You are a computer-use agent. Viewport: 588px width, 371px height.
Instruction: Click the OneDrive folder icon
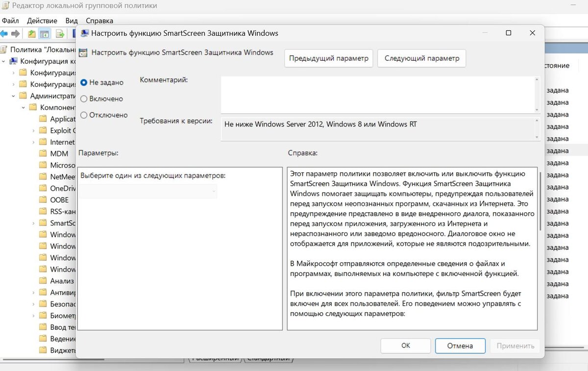pos(43,188)
